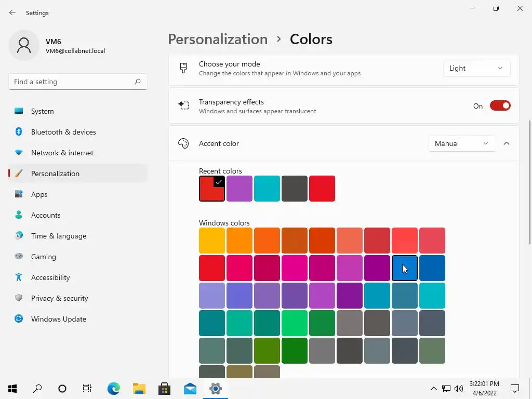Click the Accessibility figure icon in sidebar
Image resolution: width=532 pixels, height=399 pixels.
(19, 277)
